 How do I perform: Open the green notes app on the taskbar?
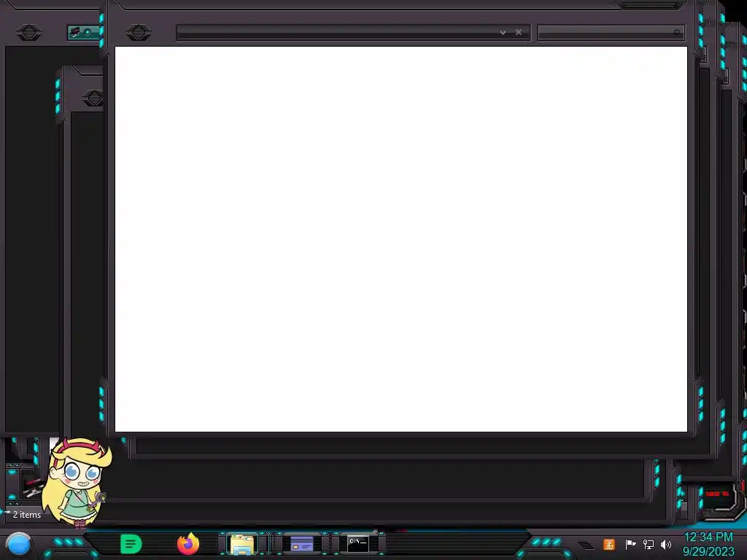[131, 544]
